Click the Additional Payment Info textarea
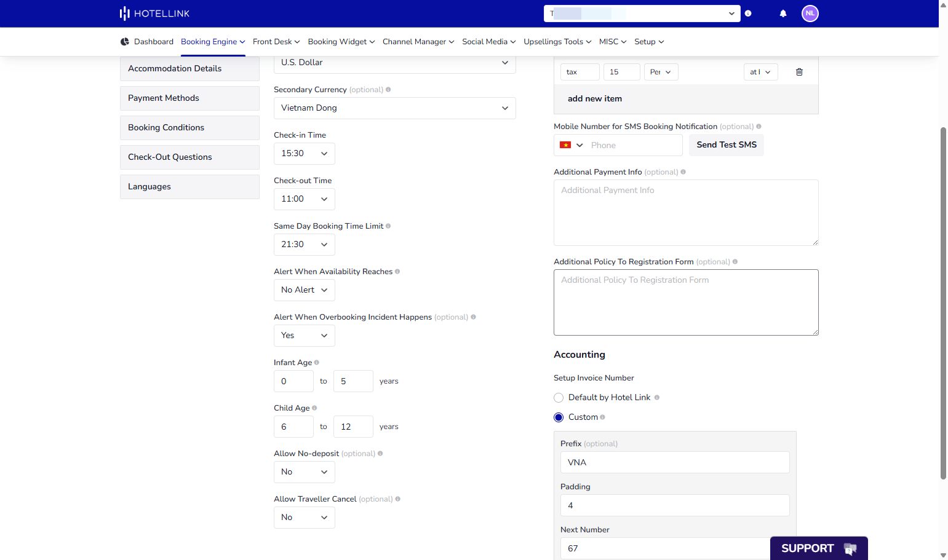 (686, 213)
